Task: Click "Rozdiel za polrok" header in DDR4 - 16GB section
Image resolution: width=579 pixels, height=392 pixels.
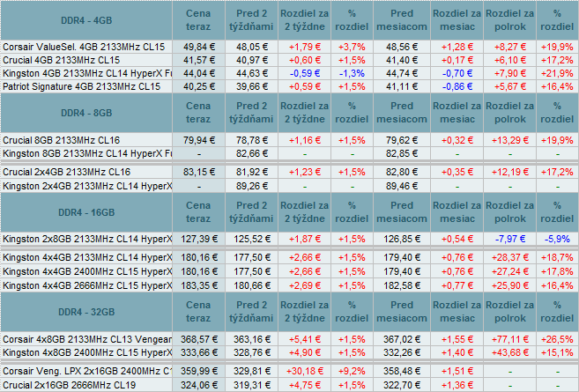Action: click(510, 212)
